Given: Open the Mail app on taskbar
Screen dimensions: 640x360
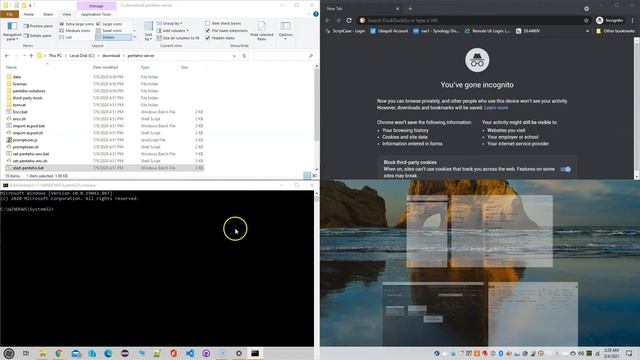Looking at the screenshot, I should (76, 353).
